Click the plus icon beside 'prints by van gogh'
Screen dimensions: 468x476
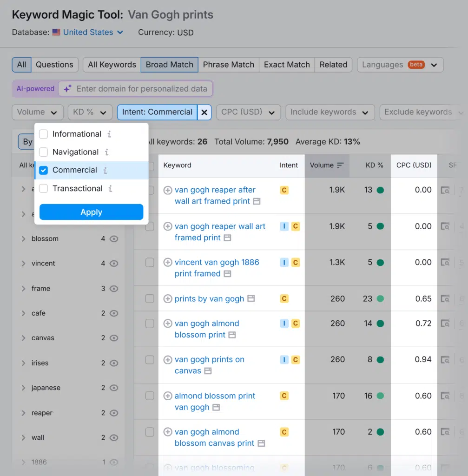[x=168, y=299]
